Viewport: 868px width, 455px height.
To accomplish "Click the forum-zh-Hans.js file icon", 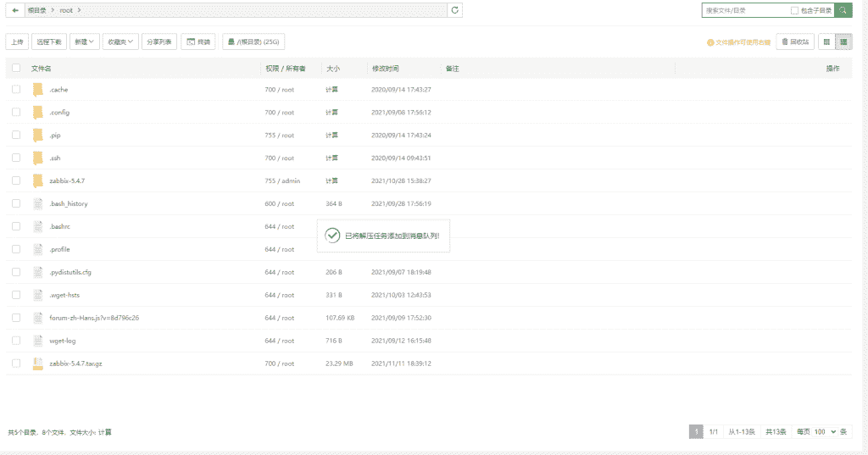I will [37, 318].
